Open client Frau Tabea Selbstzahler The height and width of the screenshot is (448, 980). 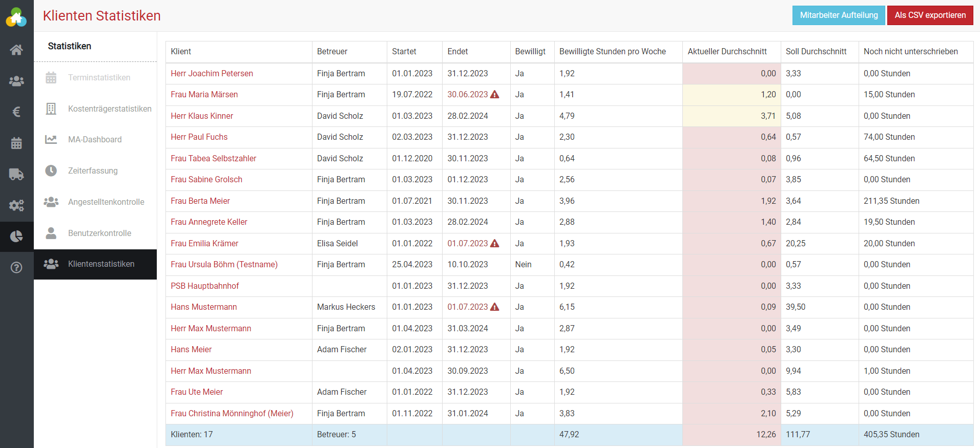coord(213,158)
